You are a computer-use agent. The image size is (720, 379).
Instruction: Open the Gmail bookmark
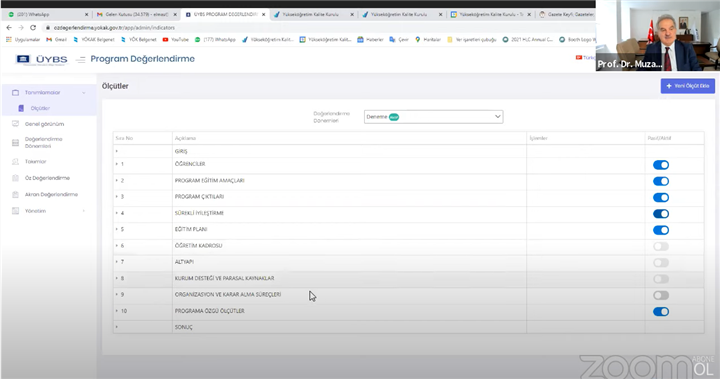click(56, 40)
